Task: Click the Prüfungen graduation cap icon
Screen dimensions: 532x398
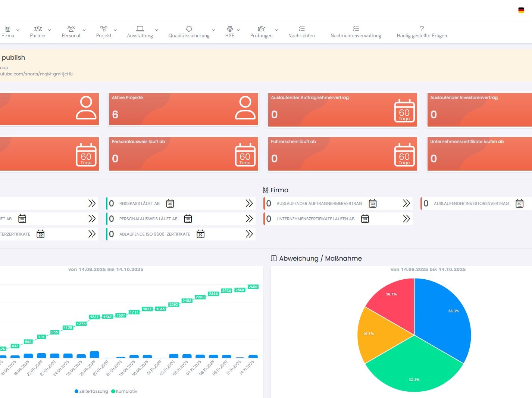Action: pyautogui.click(x=261, y=29)
